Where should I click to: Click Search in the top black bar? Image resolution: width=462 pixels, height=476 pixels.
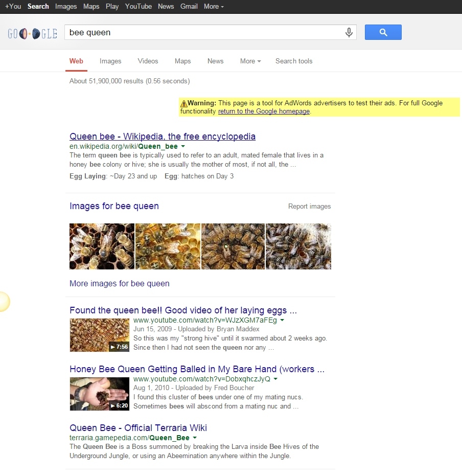(x=38, y=6)
